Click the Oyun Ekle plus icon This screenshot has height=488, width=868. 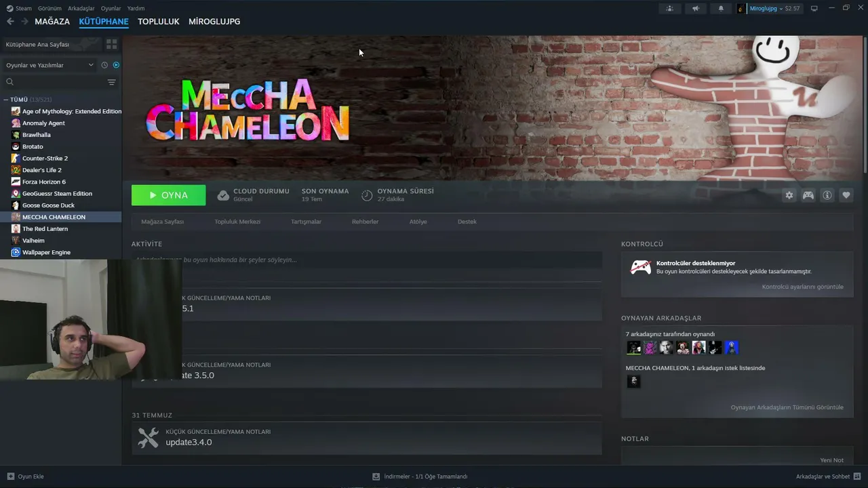pyautogui.click(x=10, y=476)
